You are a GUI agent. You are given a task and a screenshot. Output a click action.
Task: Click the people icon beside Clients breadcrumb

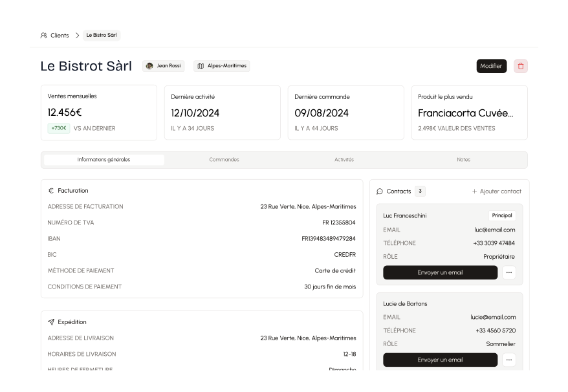pyautogui.click(x=43, y=36)
